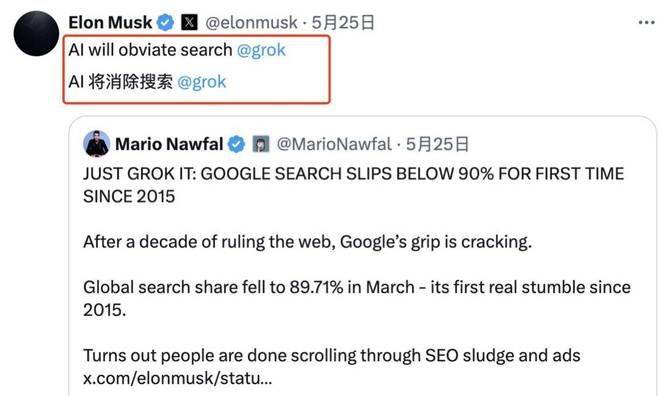Click the small affiliate badge beside Mario Nawfal
The height and width of the screenshot is (396, 660).
[x=261, y=144]
